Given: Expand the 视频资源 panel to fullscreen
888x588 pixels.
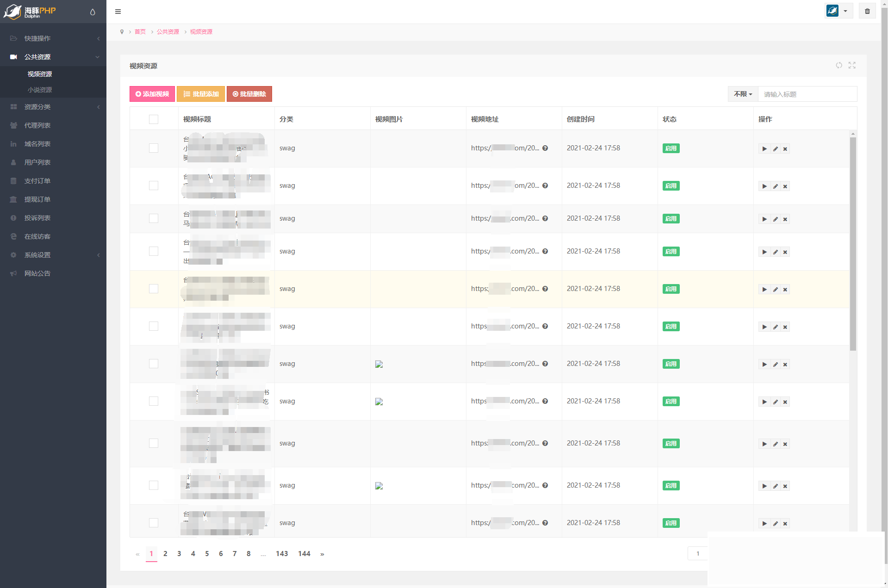Looking at the screenshot, I should [x=852, y=66].
